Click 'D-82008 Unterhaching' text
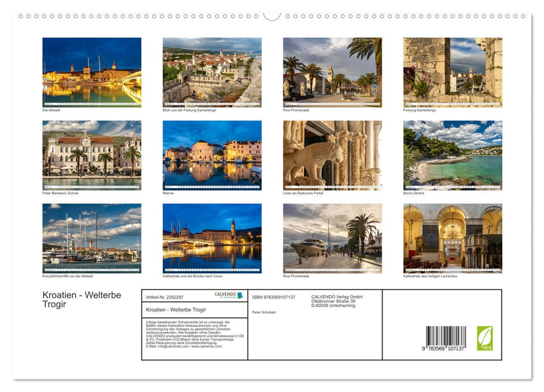The image size is (544, 392). 333,306
